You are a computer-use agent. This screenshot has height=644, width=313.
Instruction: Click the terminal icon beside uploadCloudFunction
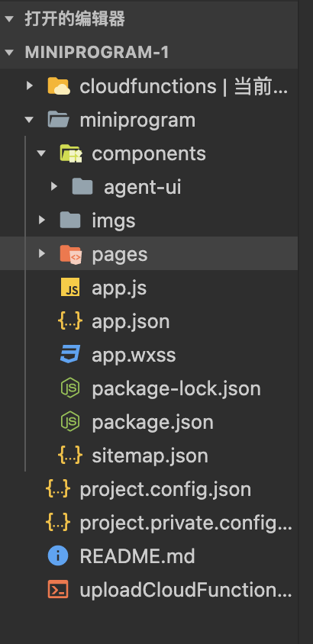[x=58, y=589]
